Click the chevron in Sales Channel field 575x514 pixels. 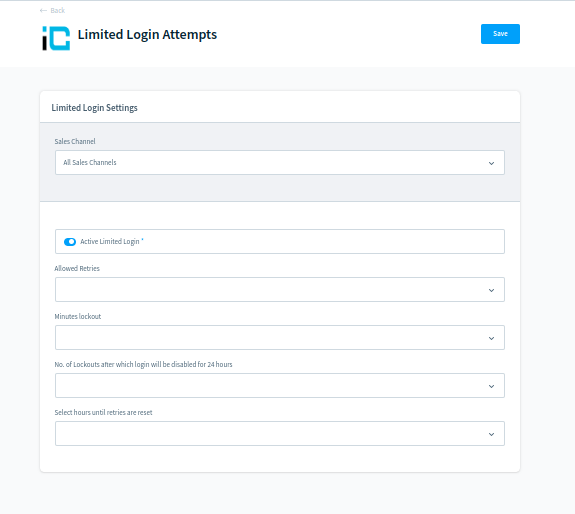point(491,163)
